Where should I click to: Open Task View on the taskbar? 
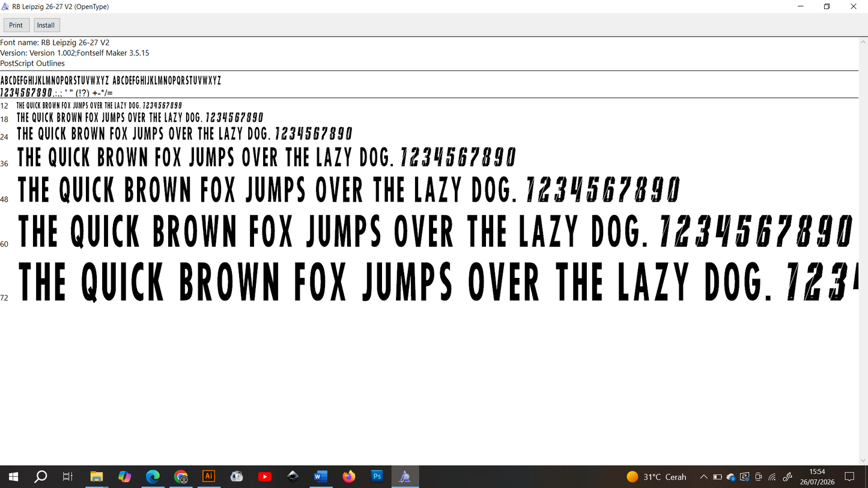click(68, 477)
